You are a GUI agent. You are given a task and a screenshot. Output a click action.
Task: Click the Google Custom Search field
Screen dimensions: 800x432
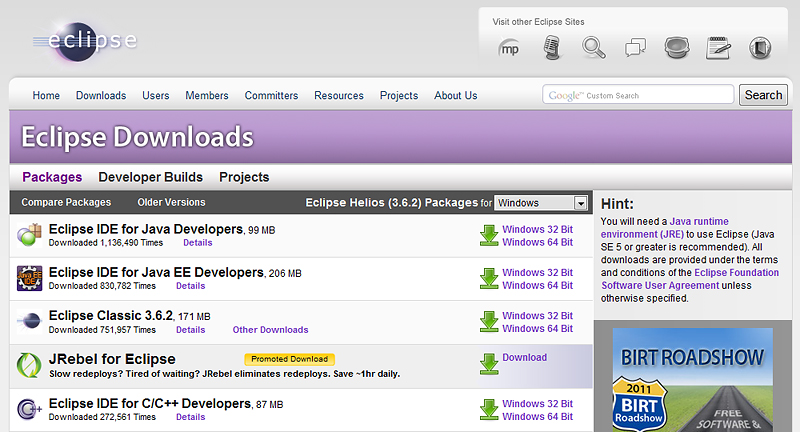(638, 95)
